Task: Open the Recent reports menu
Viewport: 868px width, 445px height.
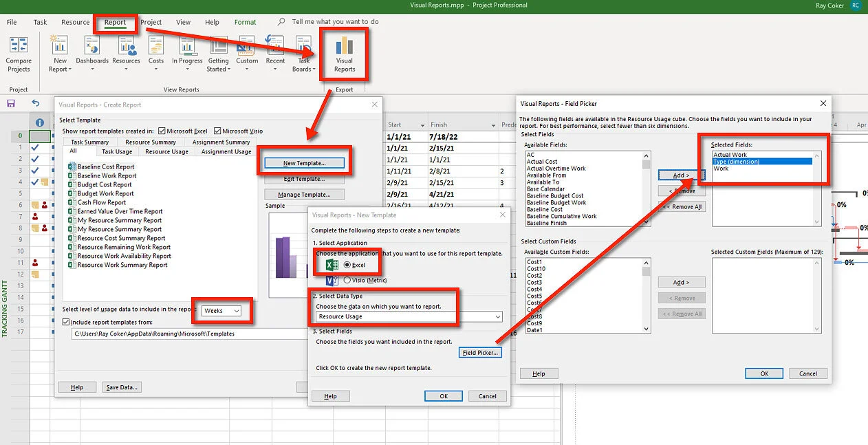Action: 275,54
